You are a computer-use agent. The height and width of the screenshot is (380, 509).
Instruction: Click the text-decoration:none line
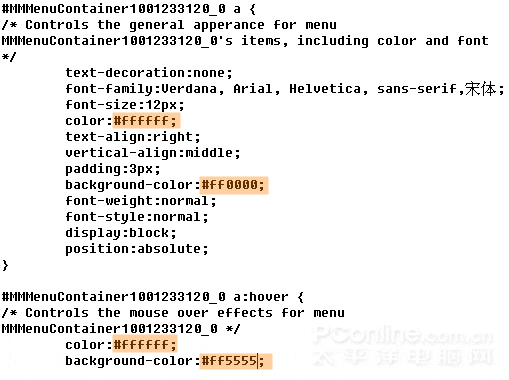point(149,73)
